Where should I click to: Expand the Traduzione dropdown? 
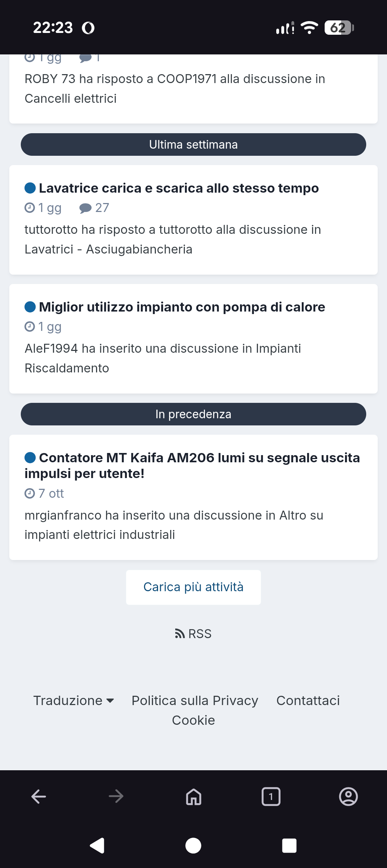coord(73,700)
